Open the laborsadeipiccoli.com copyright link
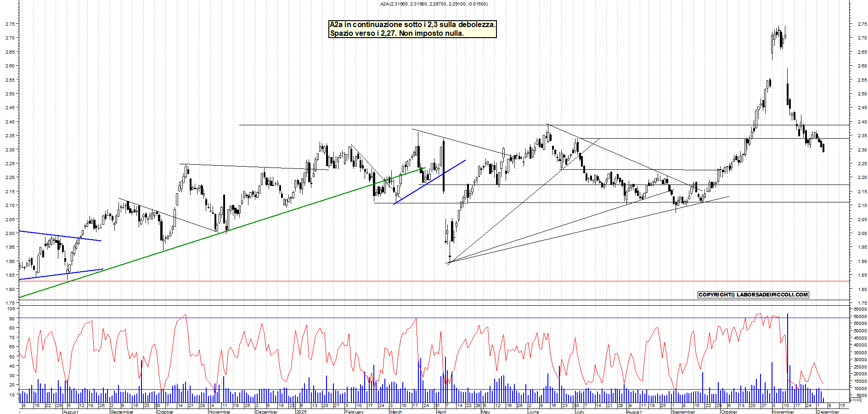The width and height of the screenshot is (868, 414). (753, 295)
